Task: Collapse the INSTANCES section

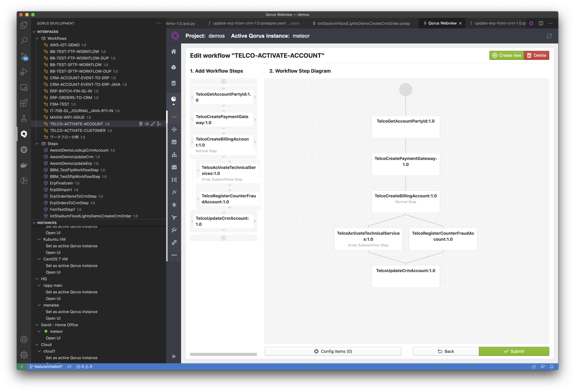Action: pyautogui.click(x=34, y=223)
